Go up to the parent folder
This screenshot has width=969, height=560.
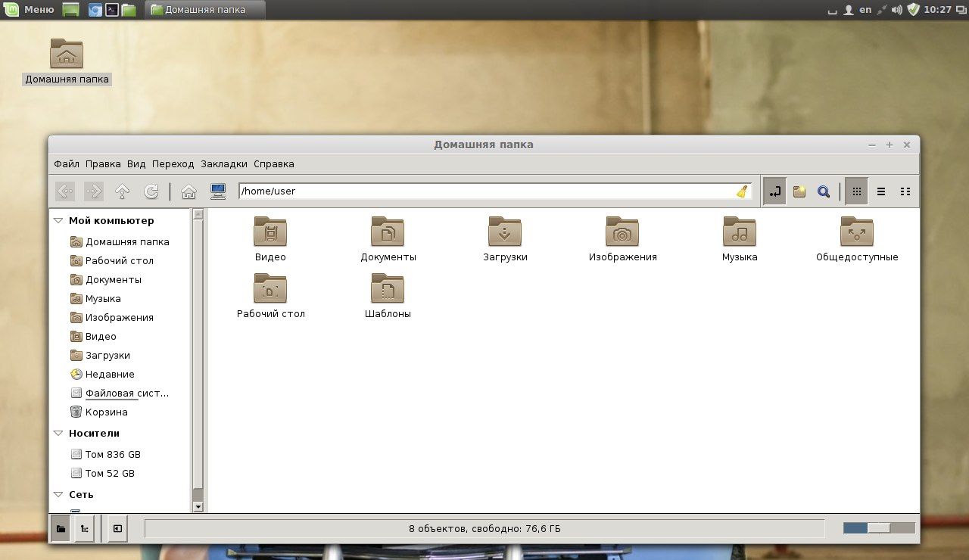[x=122, y=191]
